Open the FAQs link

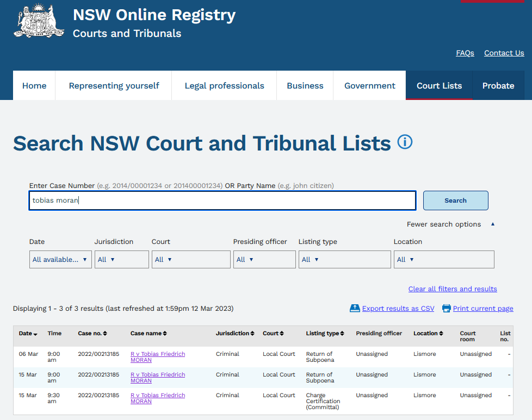pos(465,53)
